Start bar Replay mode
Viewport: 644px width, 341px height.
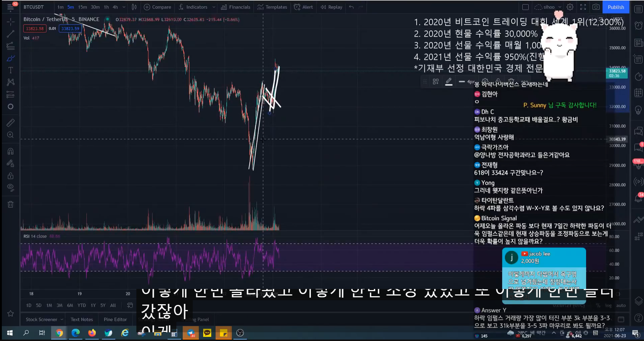pos(331,7)
